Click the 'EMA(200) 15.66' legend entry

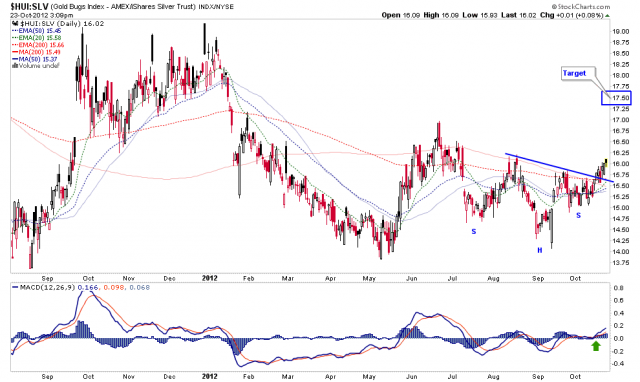[38, 44]
